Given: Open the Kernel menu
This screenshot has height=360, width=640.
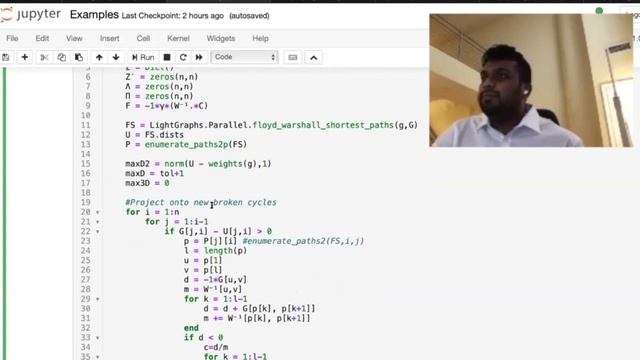Looking at the screenshot, I should [x=178, y=38].
